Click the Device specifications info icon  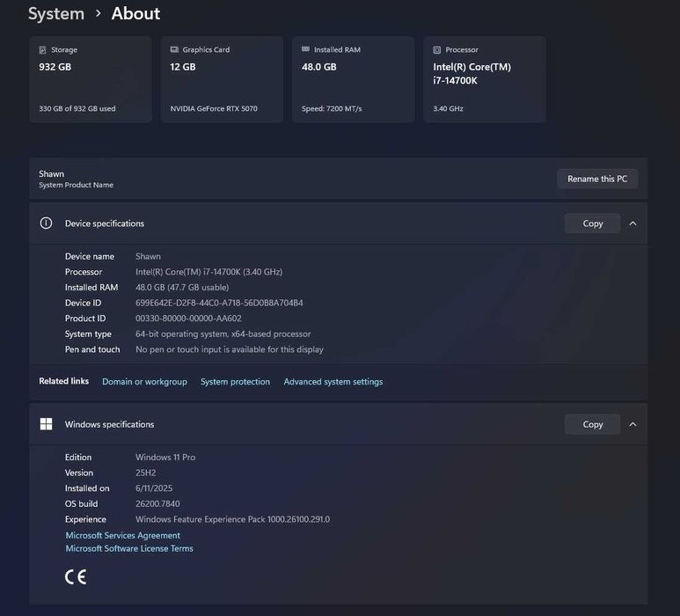coord(46,223)
